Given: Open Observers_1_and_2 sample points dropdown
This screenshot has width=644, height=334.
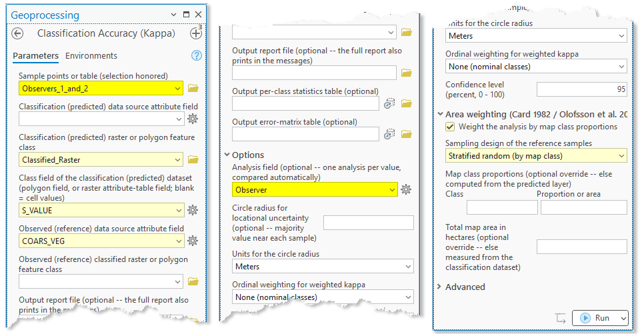Looking at the screenshot, I should [177, 88].
